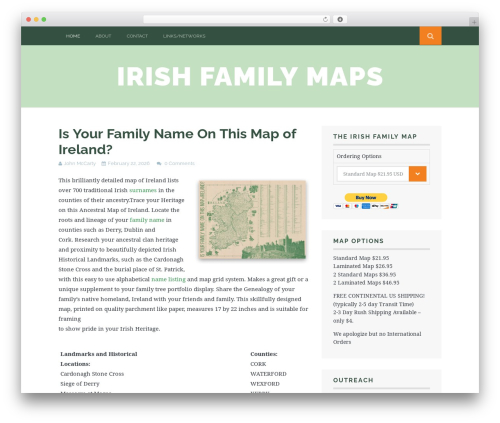Go to the Home menu item
The width and height of the screenshot is (500, 423).
pyautogui.click(x=73, y=36)
